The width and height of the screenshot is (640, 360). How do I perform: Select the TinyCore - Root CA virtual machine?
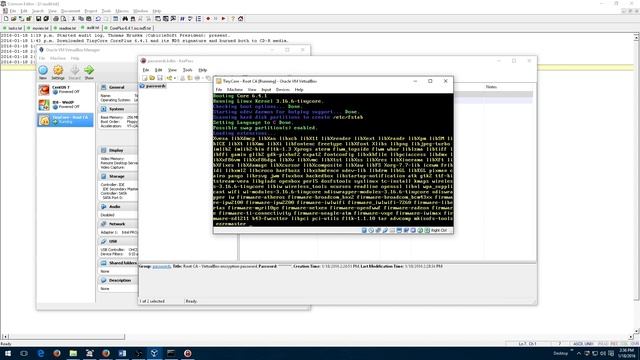pos(65,120)
